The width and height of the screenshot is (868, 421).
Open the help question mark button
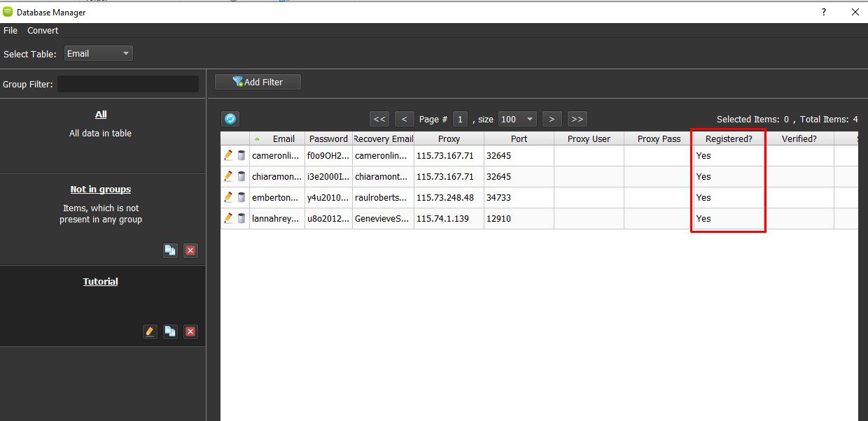pos(824,12)
